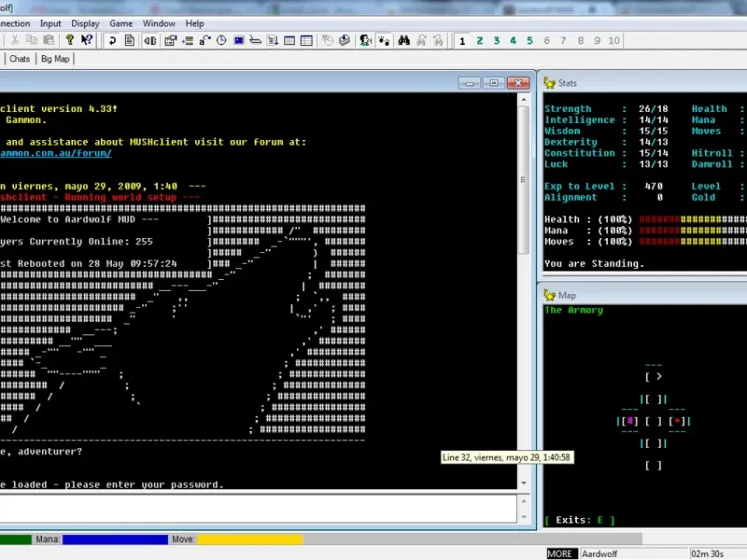The width and height of the screenshot is (747, 560).
Task: Click output window scrollbar down arrow
Action: (x=524, y=483)
